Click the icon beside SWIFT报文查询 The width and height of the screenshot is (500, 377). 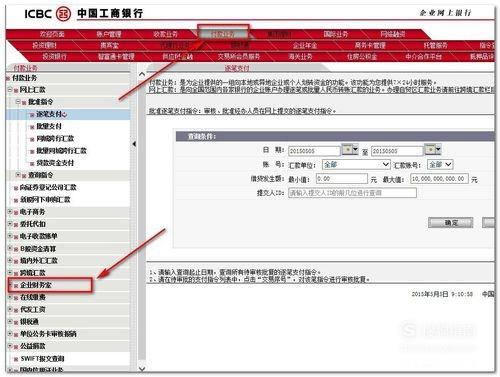pyautogui.click(x=16, y=359)
